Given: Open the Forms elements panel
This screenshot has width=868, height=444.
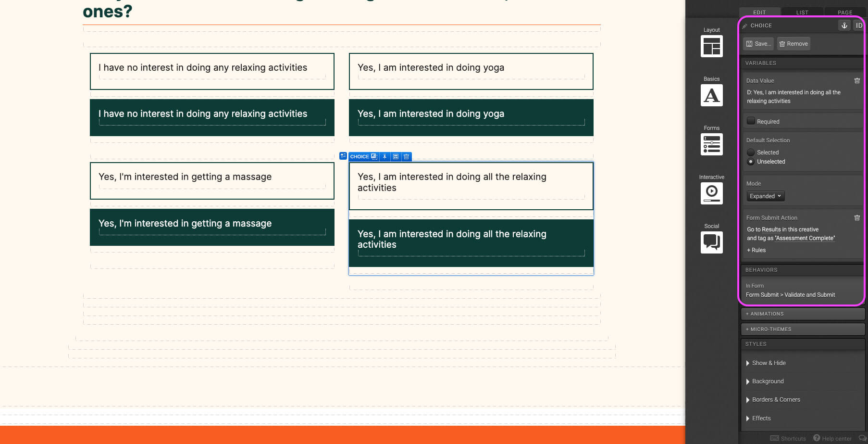Looking at the screenshot, I should 711,144.
